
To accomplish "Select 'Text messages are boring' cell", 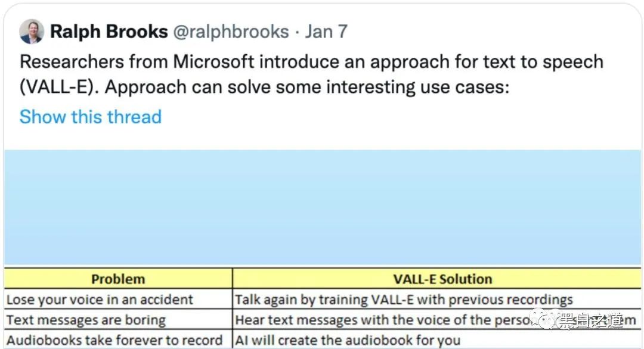I will [118, 320].
